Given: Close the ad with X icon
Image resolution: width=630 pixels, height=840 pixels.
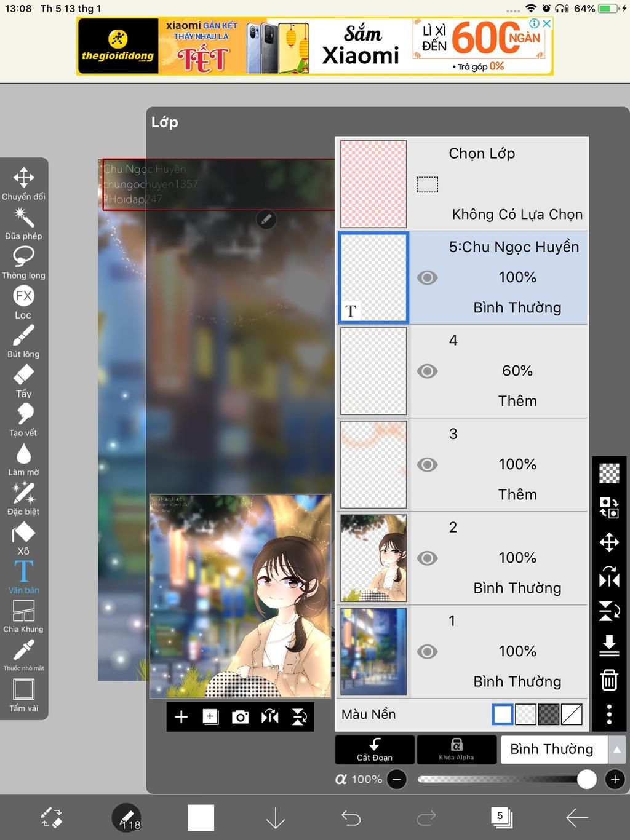Looking at the screenshot, I should (x=546, y=23).
